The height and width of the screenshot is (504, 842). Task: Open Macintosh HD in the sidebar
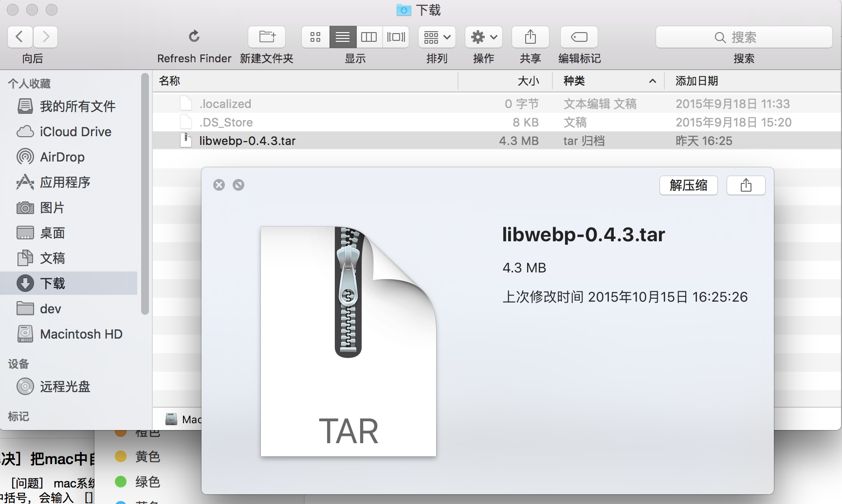69,334
